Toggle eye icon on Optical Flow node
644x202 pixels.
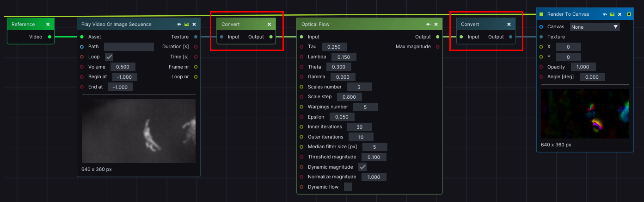429,24
